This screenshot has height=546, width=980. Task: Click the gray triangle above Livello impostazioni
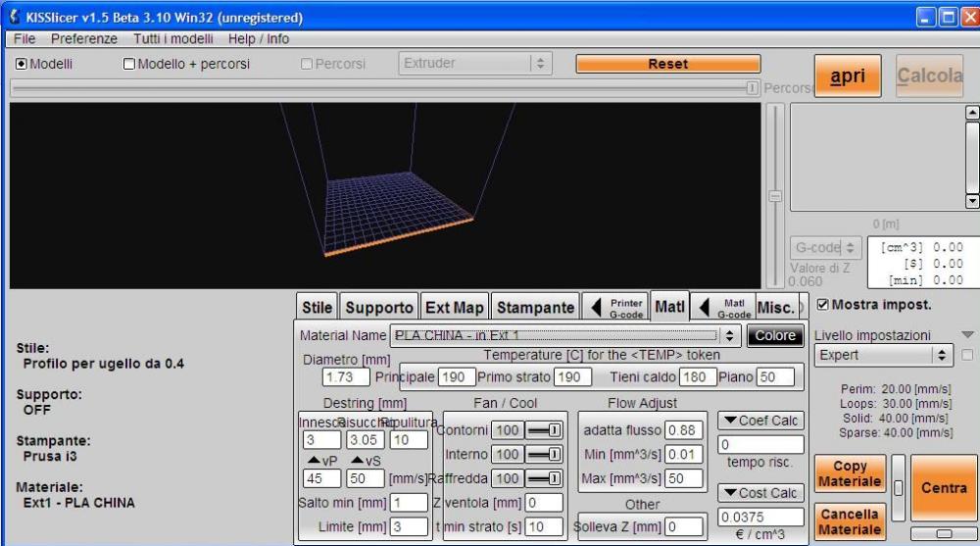(969, 335)
